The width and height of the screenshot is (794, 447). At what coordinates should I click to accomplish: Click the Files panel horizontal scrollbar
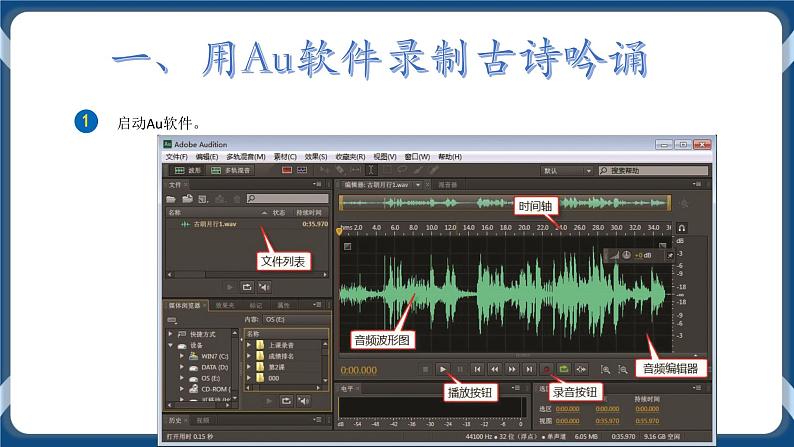pos(247,274)
